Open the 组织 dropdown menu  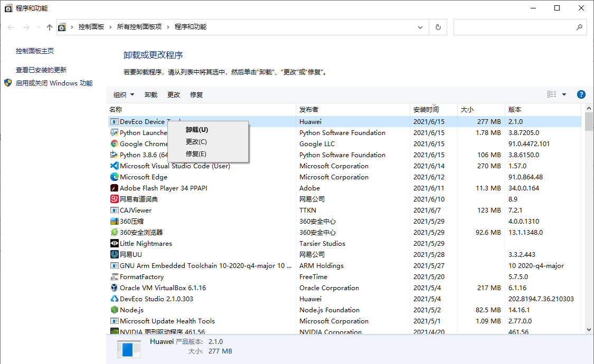(124, 94)
